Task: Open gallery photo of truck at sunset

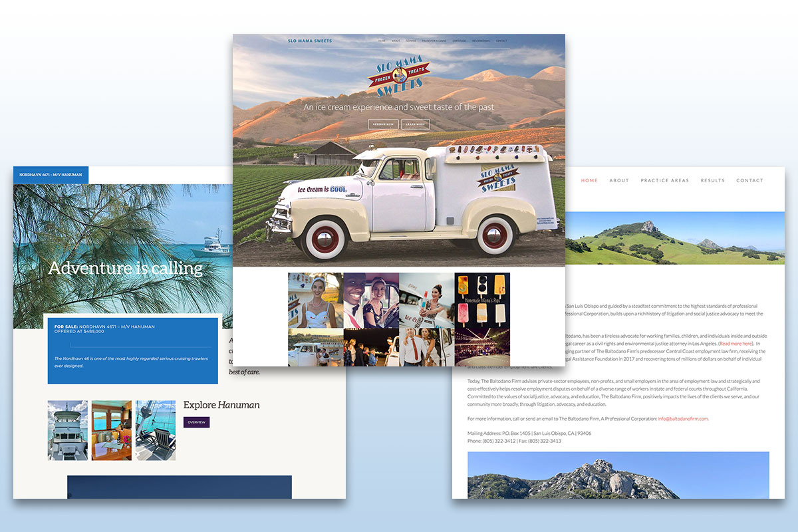Action: tap(315, 347)
